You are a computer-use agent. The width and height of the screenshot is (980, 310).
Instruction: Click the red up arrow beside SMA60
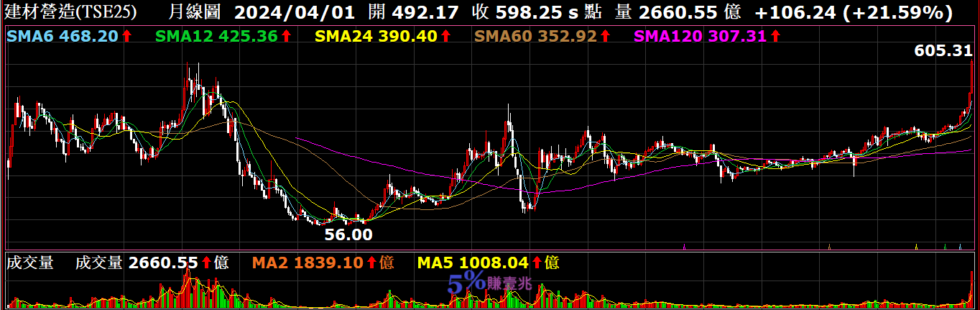point(606,36)
